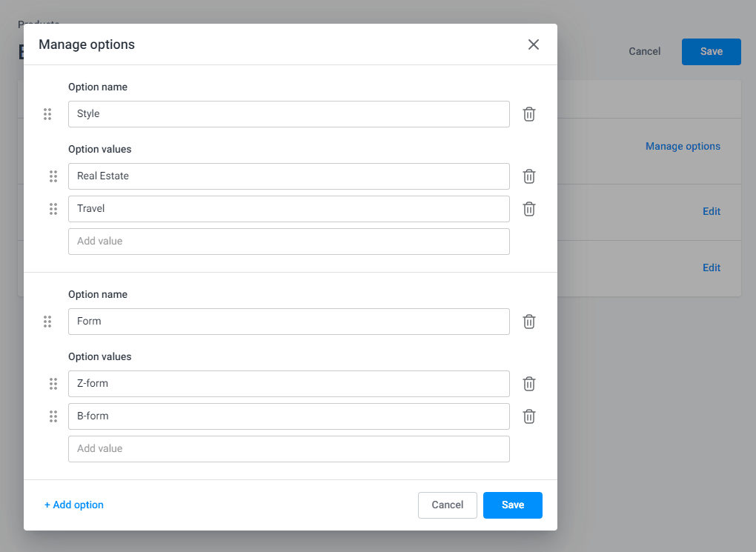The height and width of the screenshot is (552, 756).
Task: Cancel product editing from the top bar
Action: point(644,51)
